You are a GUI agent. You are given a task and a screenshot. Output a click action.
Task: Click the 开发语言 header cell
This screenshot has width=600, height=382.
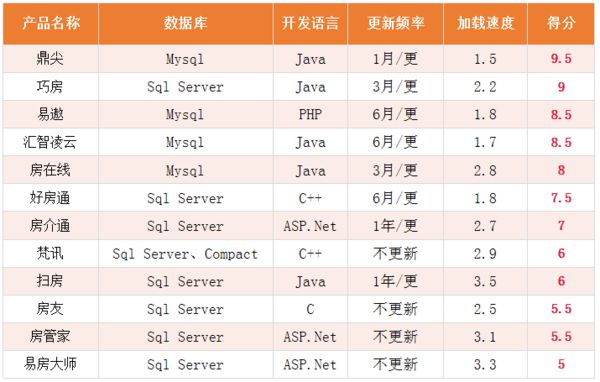pyautogui.click(x=310, y=23)
